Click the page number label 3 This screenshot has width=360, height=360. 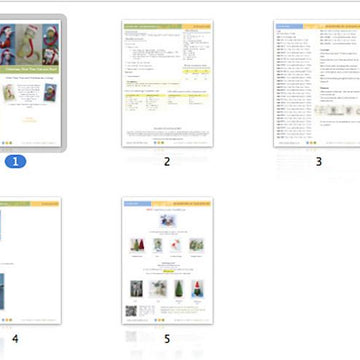tap(319, 162)
